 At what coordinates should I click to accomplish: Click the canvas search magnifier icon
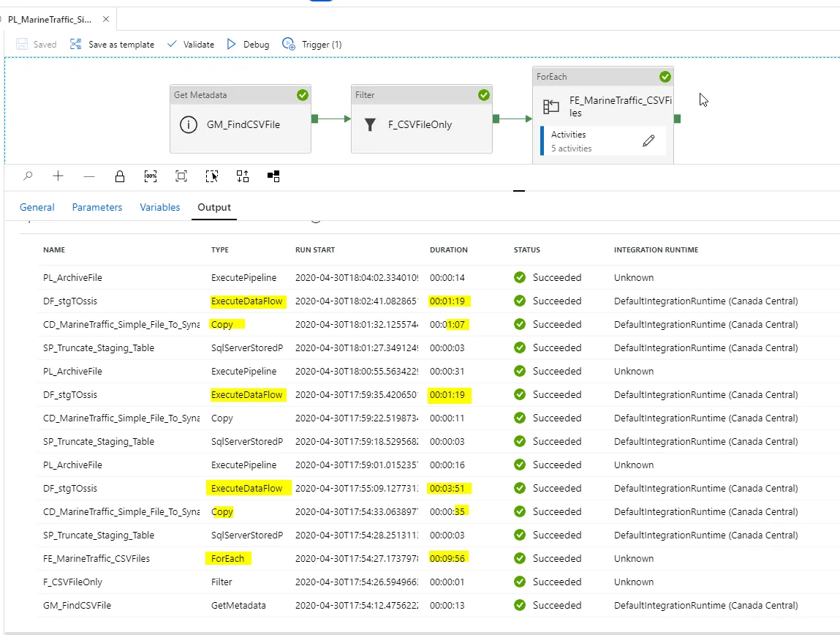(x=28, y=176)
